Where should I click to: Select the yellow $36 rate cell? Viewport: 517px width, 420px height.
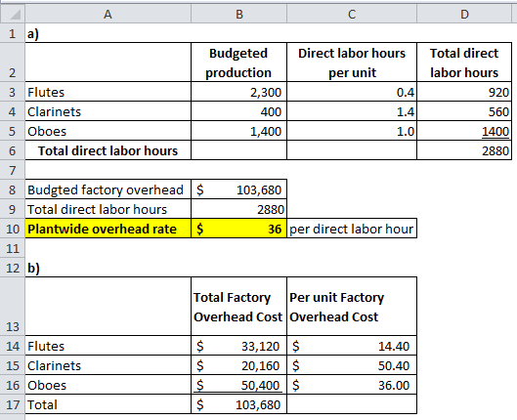(x=239, y=229)
